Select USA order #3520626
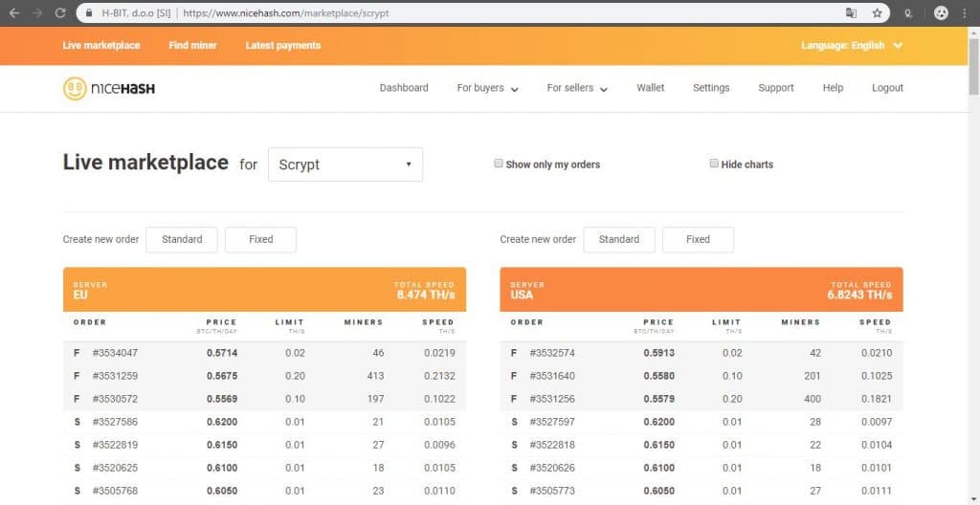 tap(702, 468)
